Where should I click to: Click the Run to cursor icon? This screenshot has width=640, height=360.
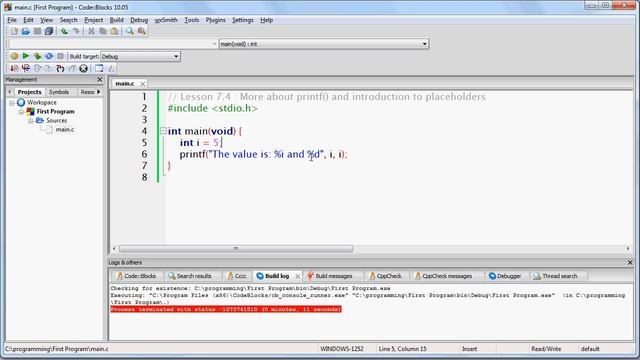[x=26, y=69]
